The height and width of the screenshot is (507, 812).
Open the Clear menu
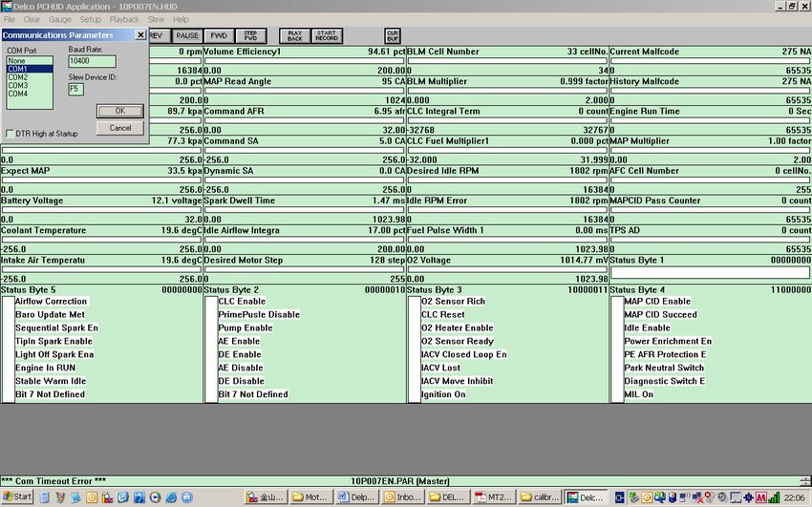click(32, 19)
